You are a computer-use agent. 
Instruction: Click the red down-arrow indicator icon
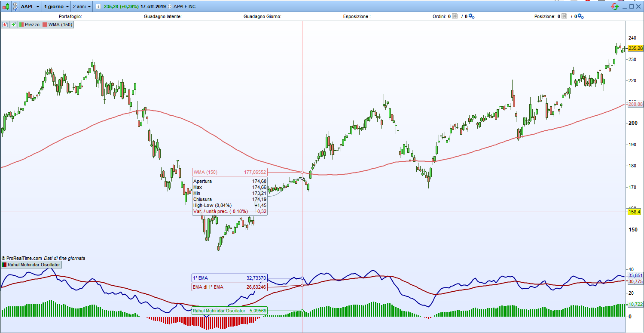click(5, 25)
